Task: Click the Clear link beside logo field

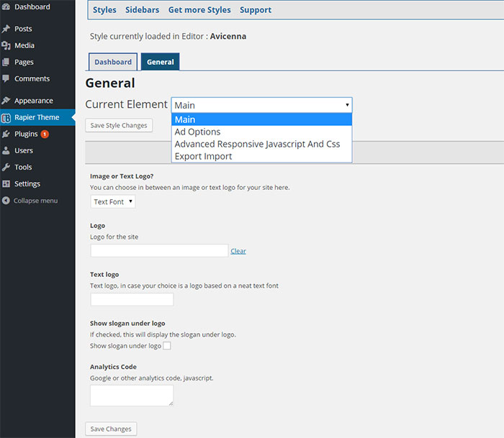Action: [x=238, y=251]
